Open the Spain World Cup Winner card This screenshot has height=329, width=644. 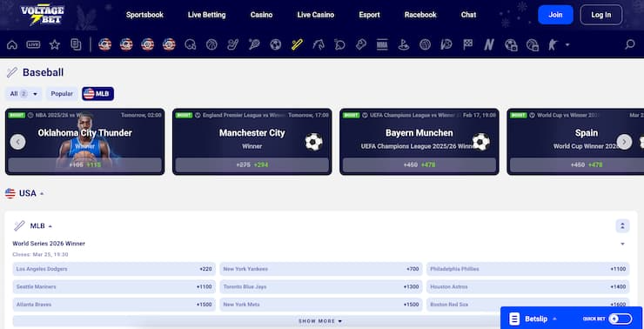pos(575,142)
